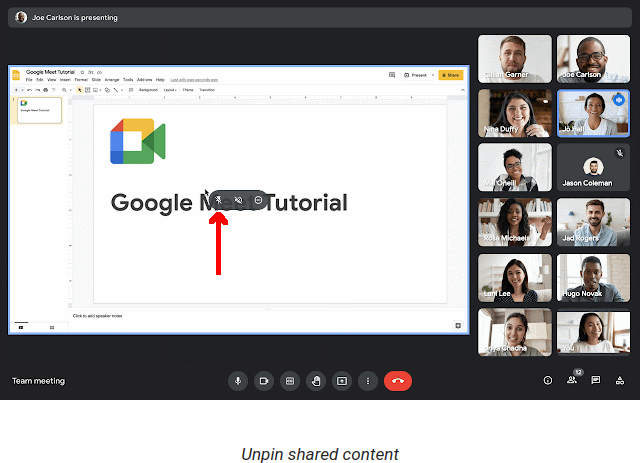The image size is (640, 463).
Task: Click the Last edit was seconds ago link
Action: tap(194, 80)
